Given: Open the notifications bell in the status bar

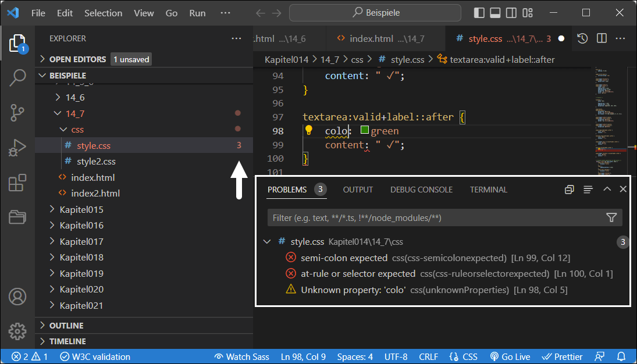Looking at the screenshot, I should 621,356.
